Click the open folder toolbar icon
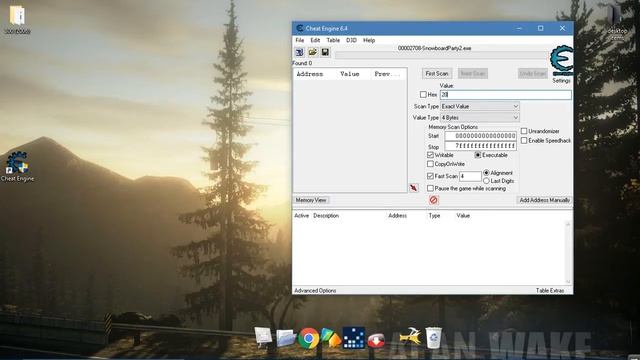This screenshot has width=640, height=360. tap(313, 52)
